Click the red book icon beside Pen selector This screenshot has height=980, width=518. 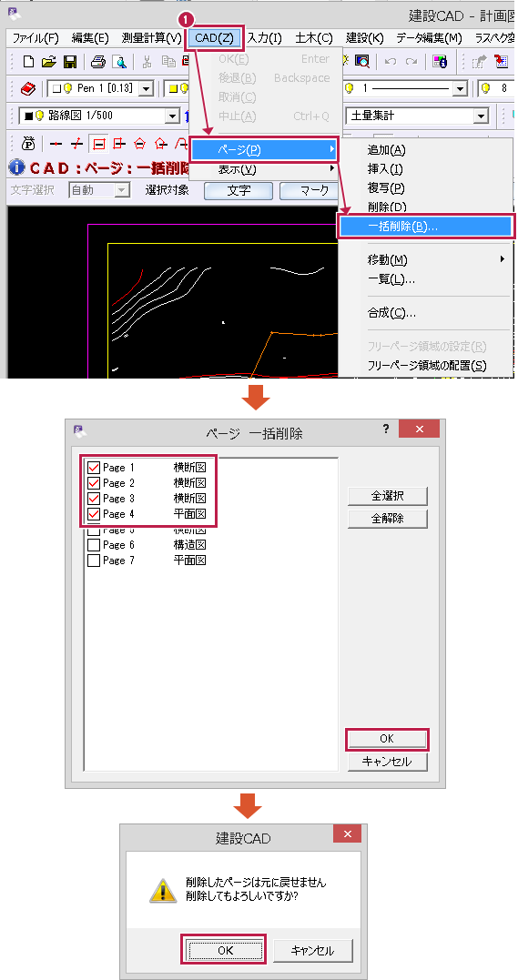29,88
